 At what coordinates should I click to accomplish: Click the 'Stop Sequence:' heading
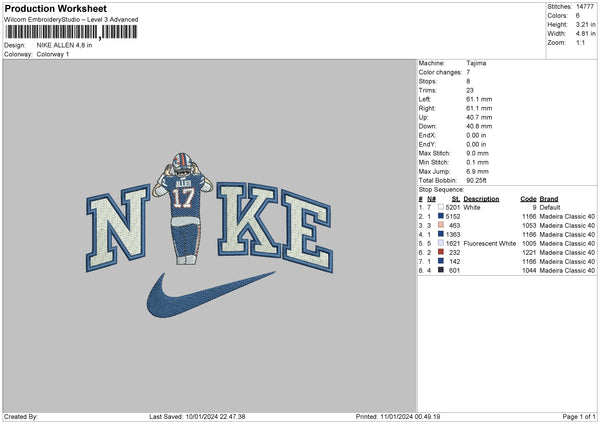pyautogui.click(x=441, y=190)
